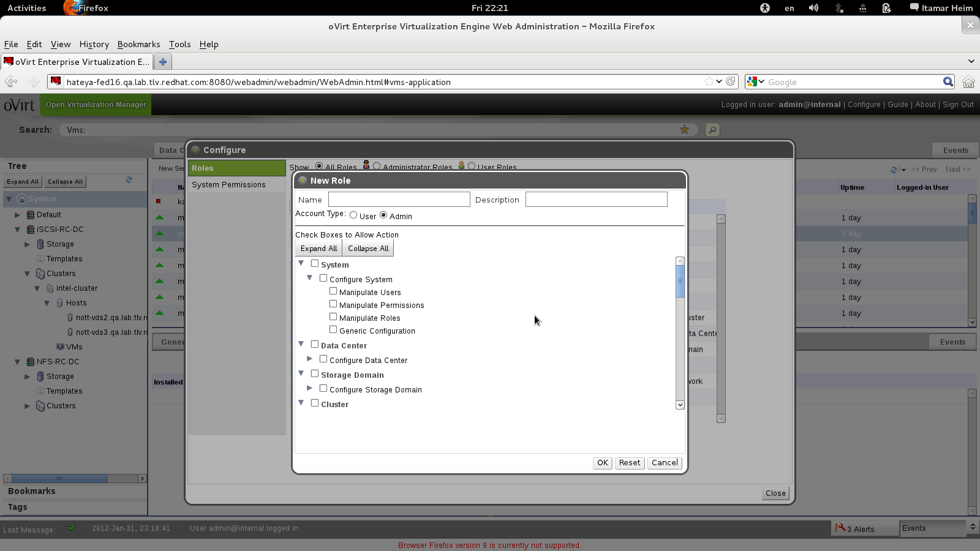Open the History menu
The width and height of the screenshot is (980, 551).
coord(94,44)
